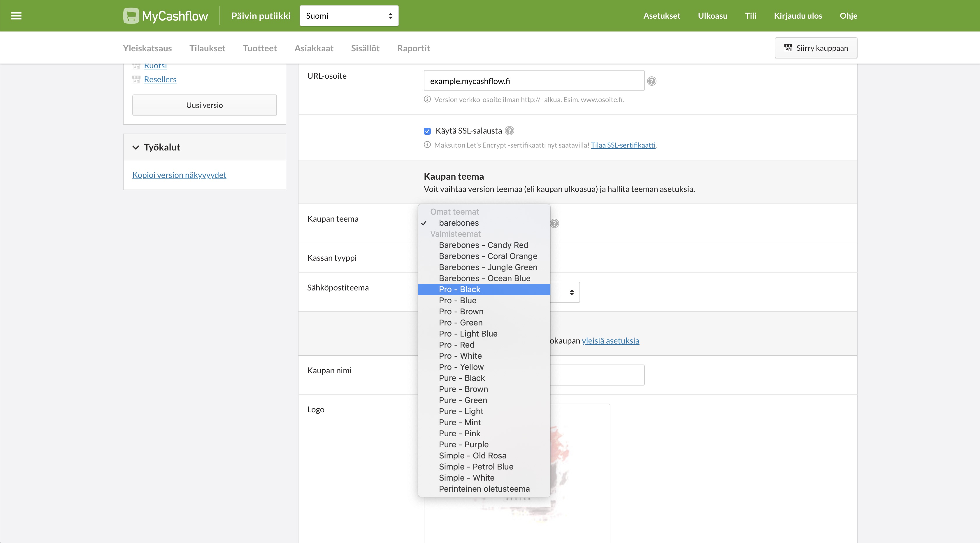Image resolution: width=980 pixels, height=543 pixels.
Task: Choose Pure - Mint from theme list
Action: click(460, 422)
